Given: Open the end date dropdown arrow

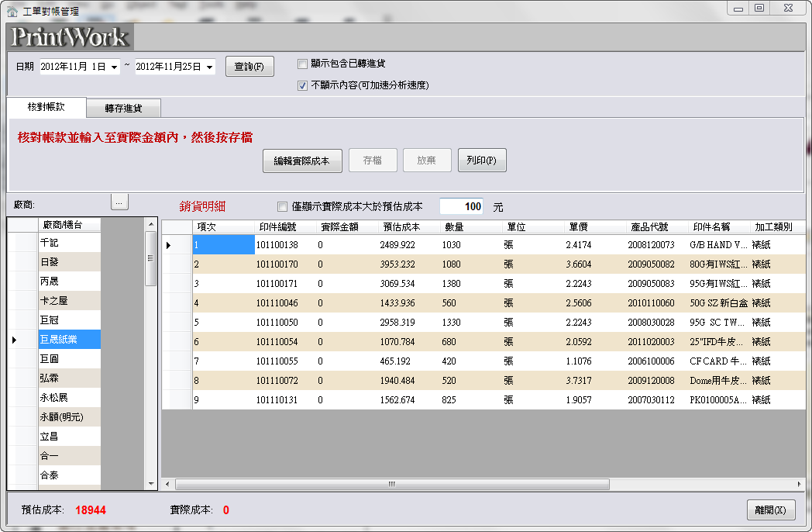Looking at the screenshot, I should [x=209, y=67].
